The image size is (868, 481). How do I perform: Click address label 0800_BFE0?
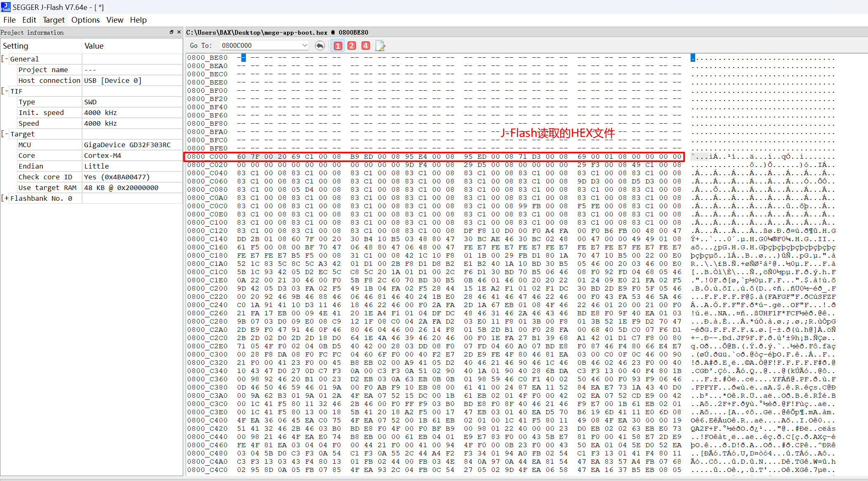(207, 148)
